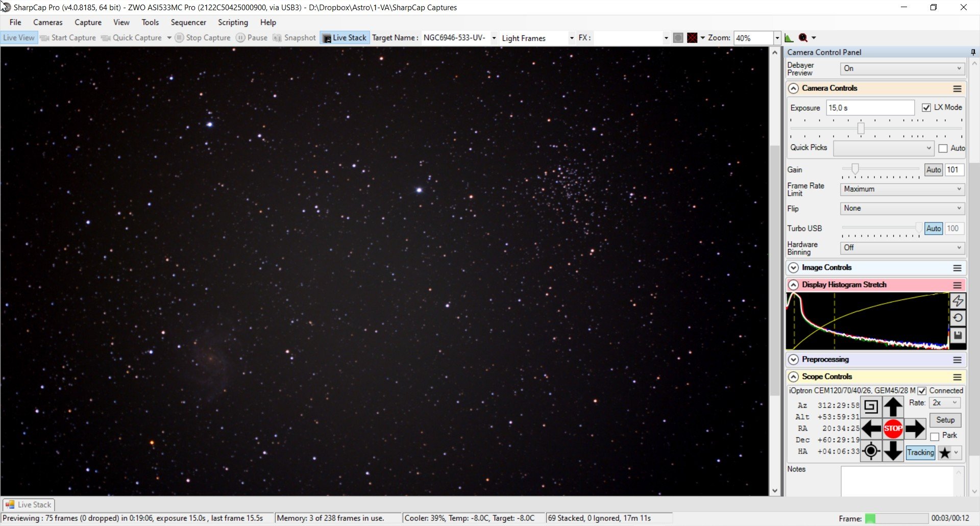The width and height of the screenshot is (980, 526).
Task: Click the Live View toolbar button
Action: point(19,38)
